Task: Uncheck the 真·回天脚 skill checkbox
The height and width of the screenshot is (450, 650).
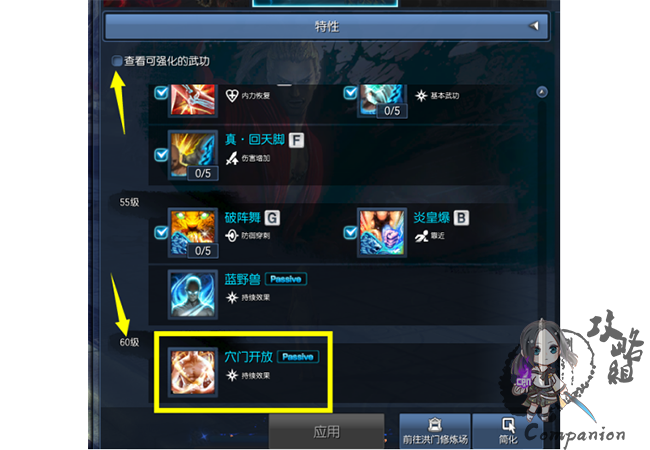Action: coord(161,155)
